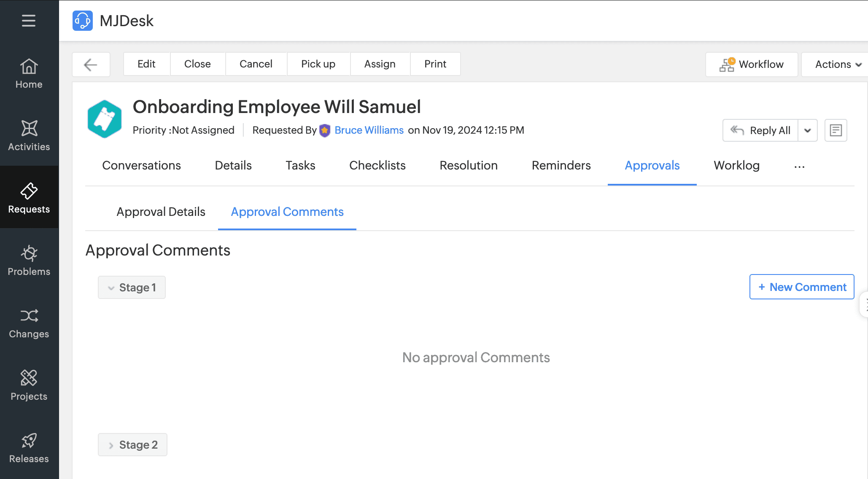
Task: Show more tabs via the ellipsis
Action: (x=799, y=166)
